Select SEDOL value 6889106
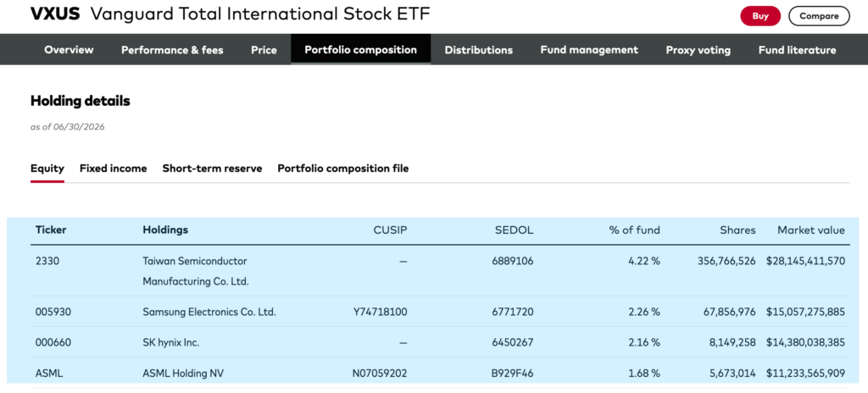 (x=513, y=261)
